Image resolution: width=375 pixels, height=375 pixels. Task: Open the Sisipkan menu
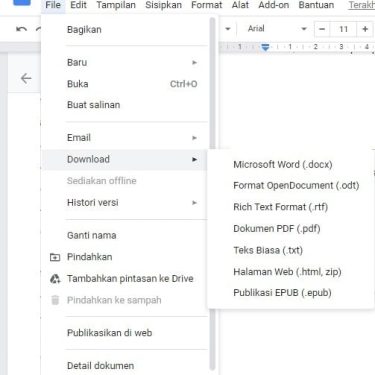[163, 5]
